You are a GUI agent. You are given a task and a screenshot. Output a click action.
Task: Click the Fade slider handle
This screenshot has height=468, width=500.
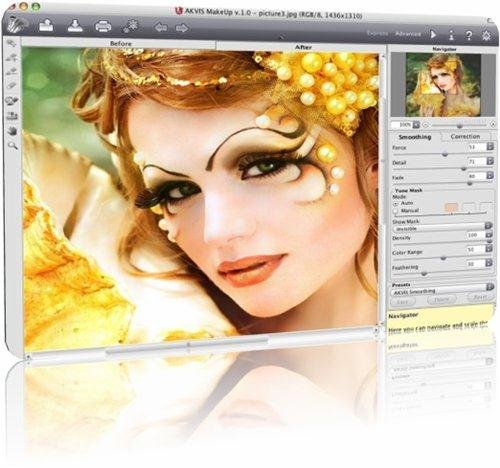pos(470,183)
